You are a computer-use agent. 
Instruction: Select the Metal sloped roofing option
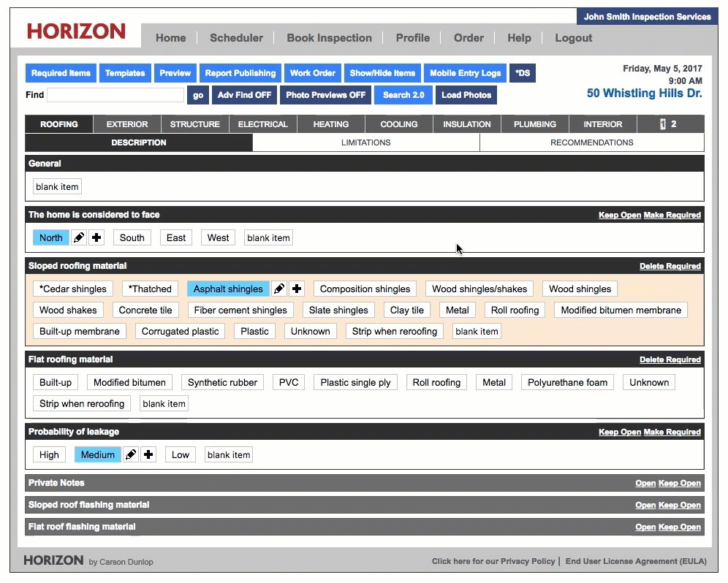tap(457, 310)
